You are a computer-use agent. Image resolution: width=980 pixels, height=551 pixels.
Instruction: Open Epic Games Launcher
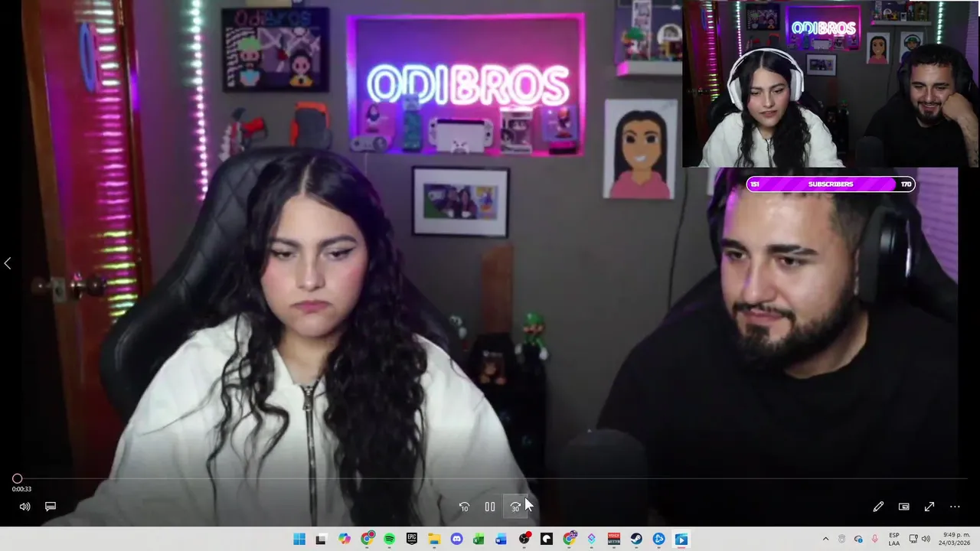point(412,540)
